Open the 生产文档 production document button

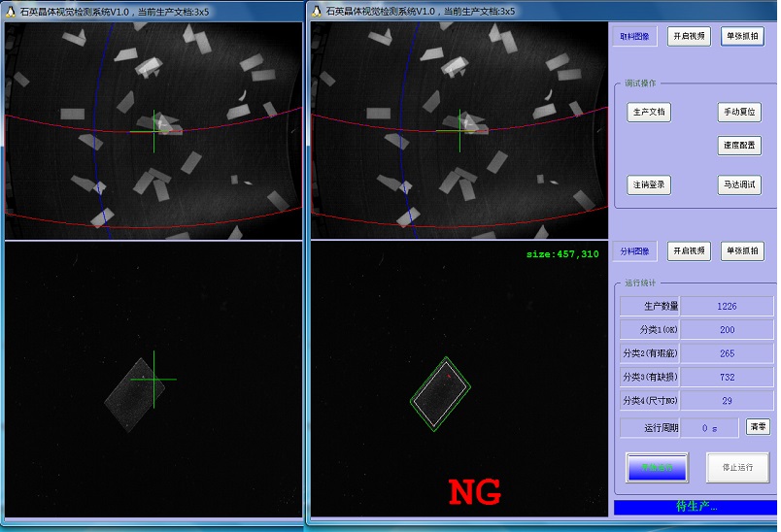649,113
